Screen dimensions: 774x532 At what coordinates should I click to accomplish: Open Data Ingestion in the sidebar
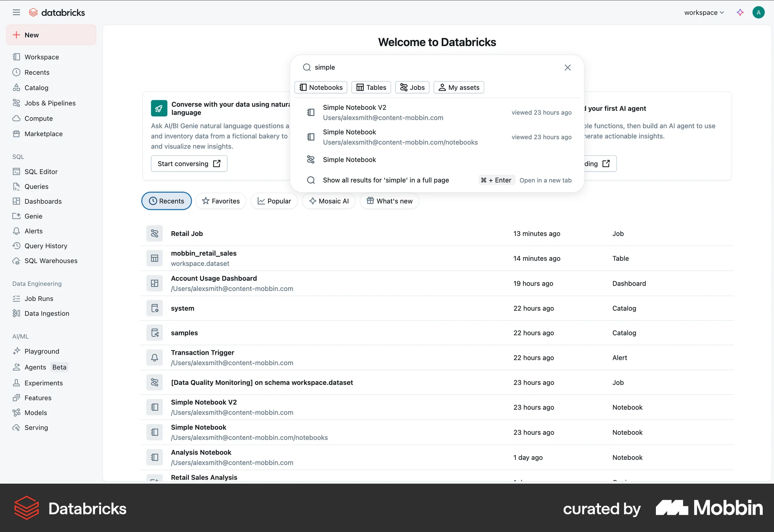coord(46,313)
